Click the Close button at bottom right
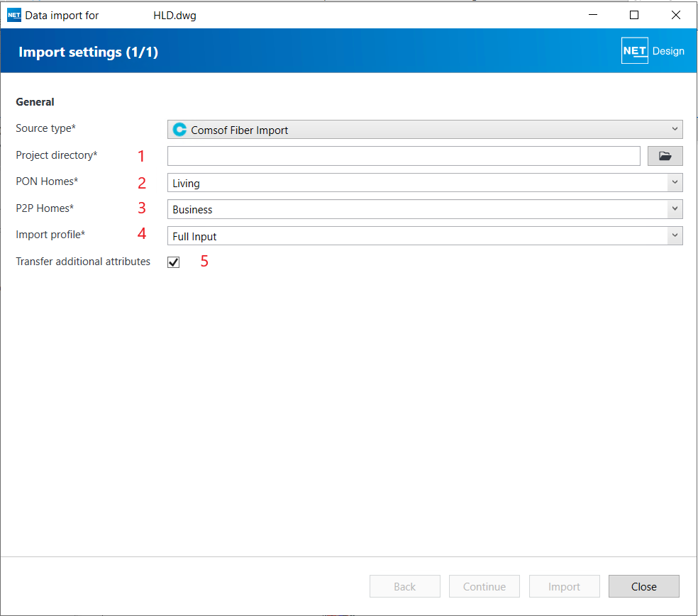 [643, 586]
